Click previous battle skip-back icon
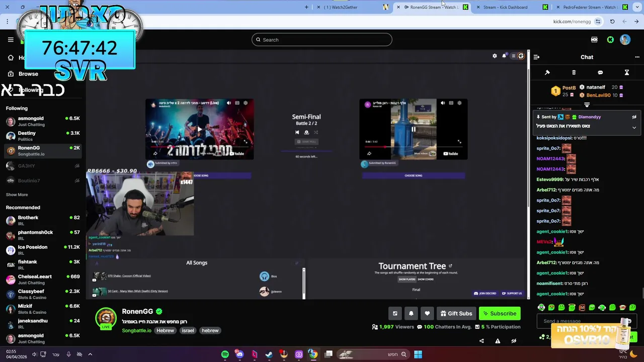Viewport: 644px width, 362px height. coord(297,132)
